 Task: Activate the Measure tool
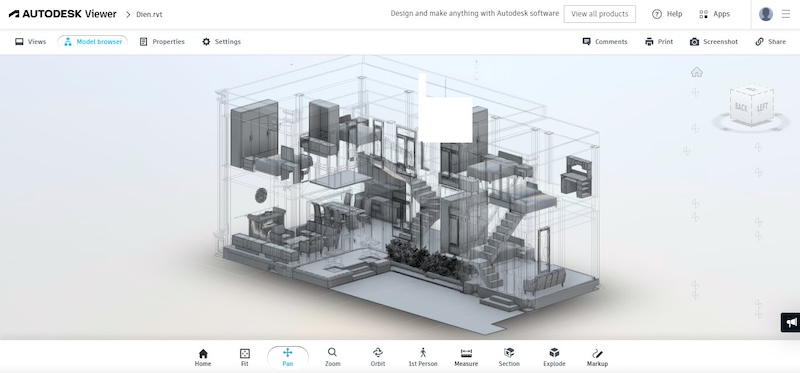[x=466, y=357]
